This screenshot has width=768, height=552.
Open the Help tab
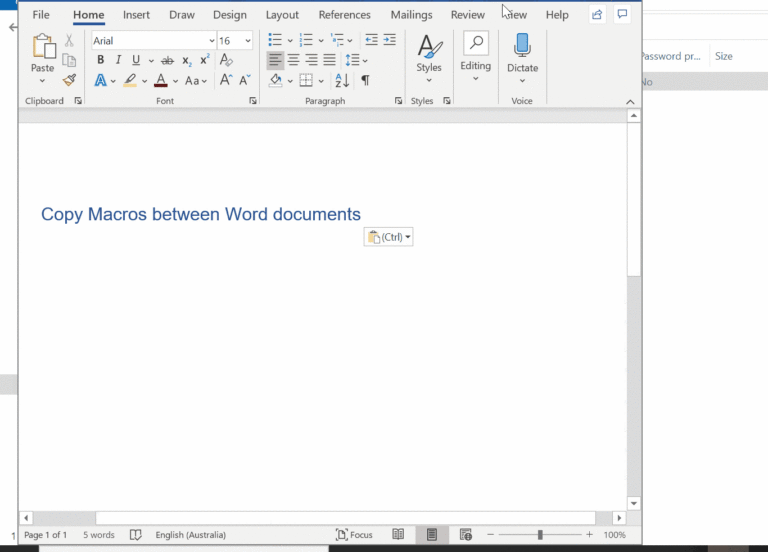[x=557, y=15]
